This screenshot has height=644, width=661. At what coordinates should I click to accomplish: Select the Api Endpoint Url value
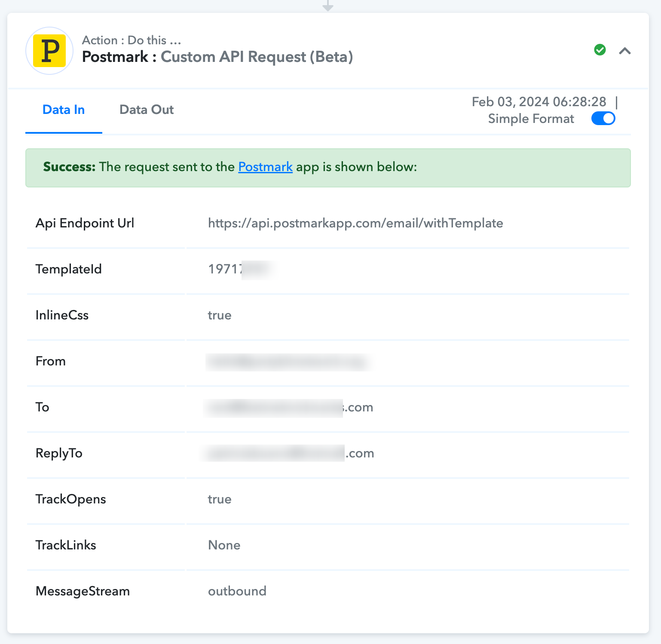coord(355,223)
